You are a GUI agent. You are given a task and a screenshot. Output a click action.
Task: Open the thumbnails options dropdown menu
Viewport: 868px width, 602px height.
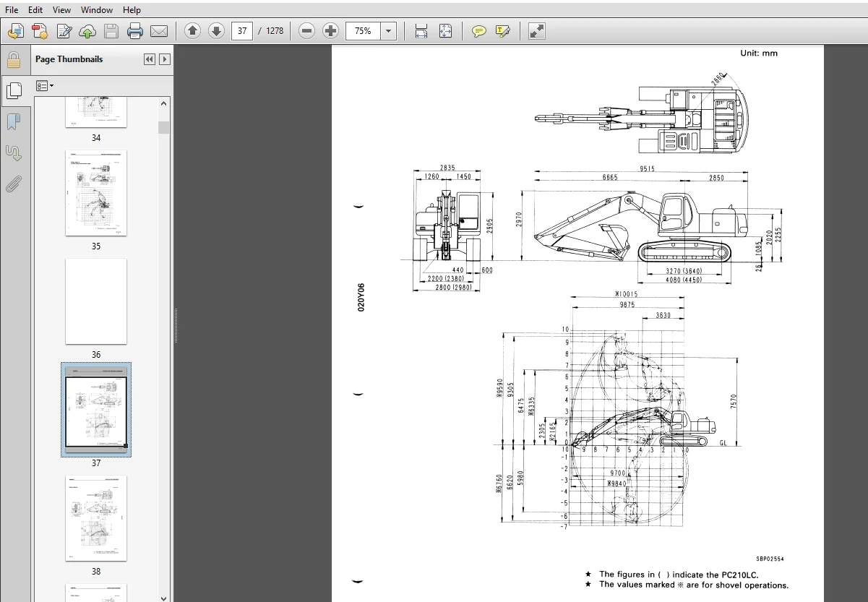tap(45, 86)
